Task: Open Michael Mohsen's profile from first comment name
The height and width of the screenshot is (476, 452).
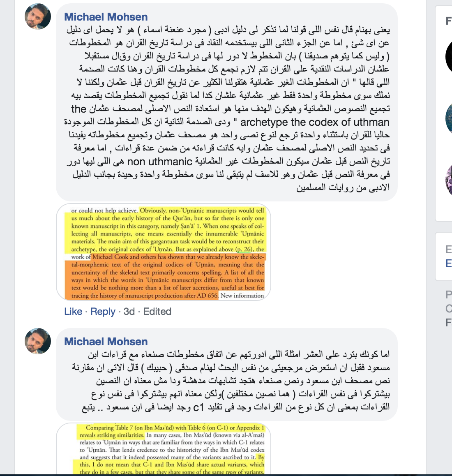Action: (x=106, y=17)
